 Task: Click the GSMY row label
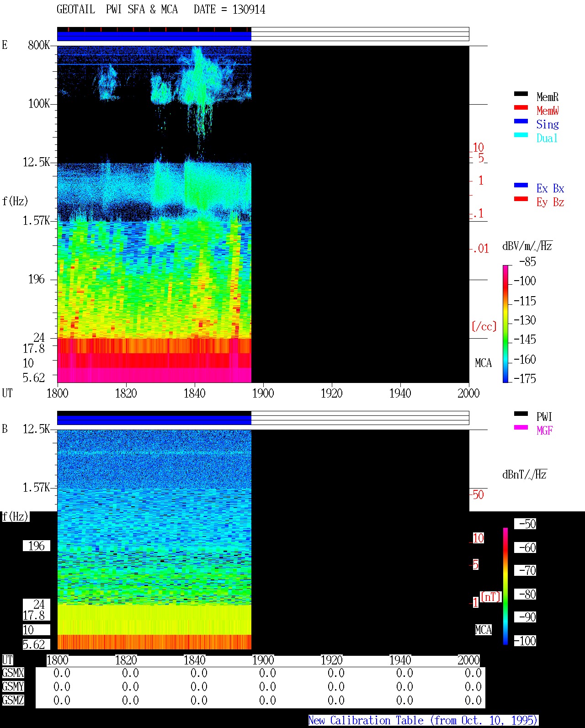click(13, 686)
